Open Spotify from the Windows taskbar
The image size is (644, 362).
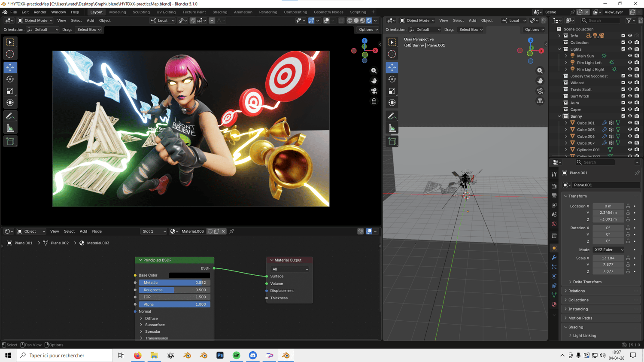pos(237,356)
